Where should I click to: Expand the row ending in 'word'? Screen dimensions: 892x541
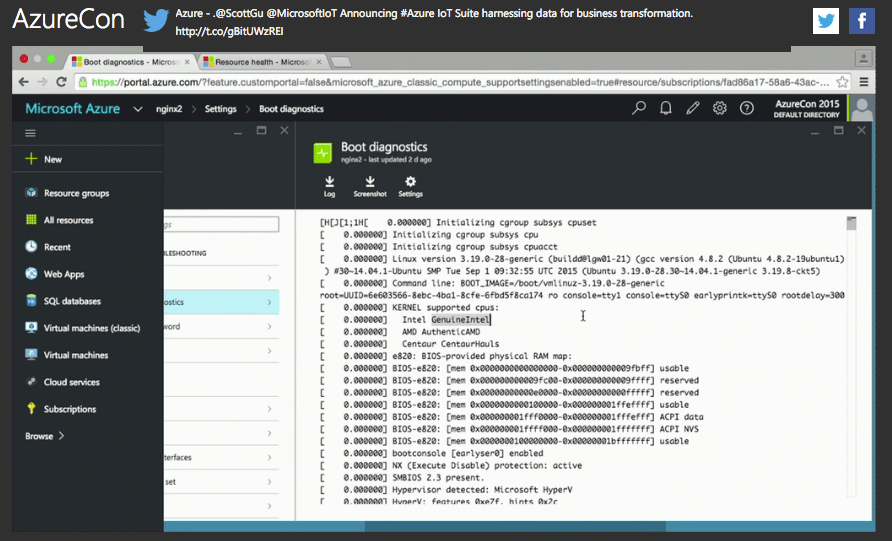(x=221, y=327)
